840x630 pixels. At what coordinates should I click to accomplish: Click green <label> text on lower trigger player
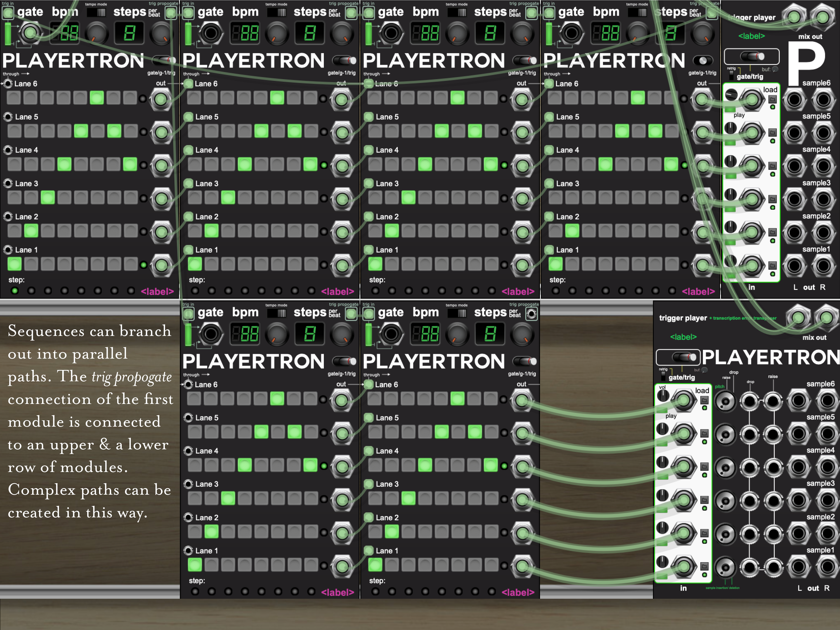683,337
